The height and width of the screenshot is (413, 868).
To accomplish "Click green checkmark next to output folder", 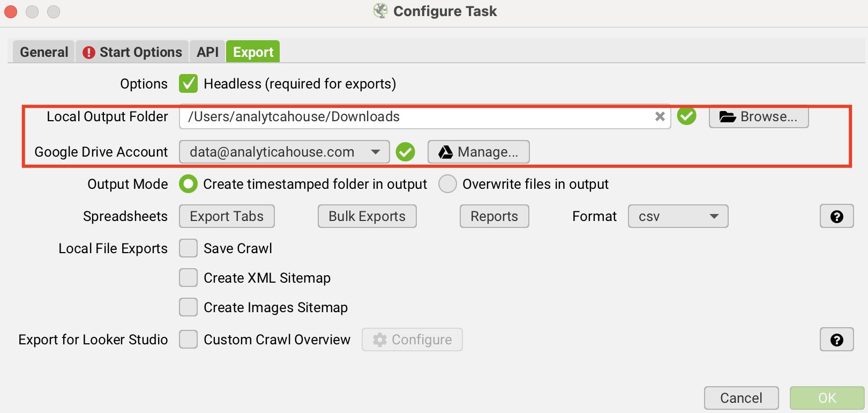I will point(686,115).
